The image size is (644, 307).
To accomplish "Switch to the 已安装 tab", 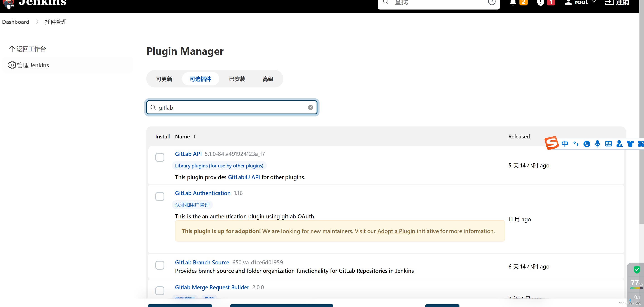I will 237,79.
